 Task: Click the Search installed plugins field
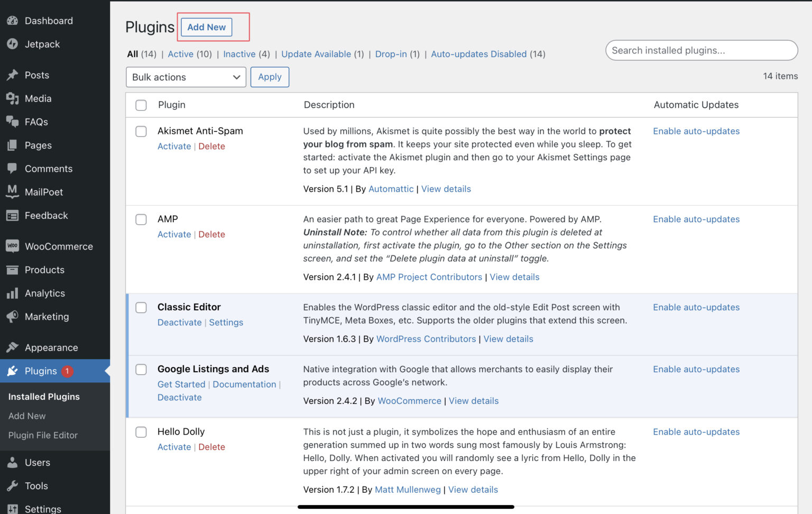[702, 50]
